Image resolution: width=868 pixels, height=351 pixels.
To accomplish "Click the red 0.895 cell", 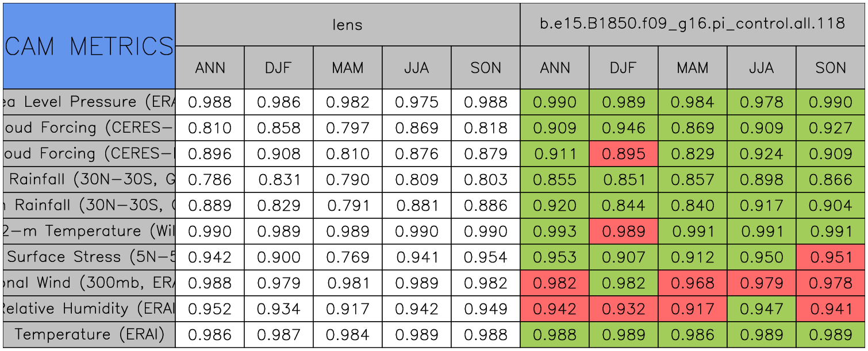I will pos(623,154).
